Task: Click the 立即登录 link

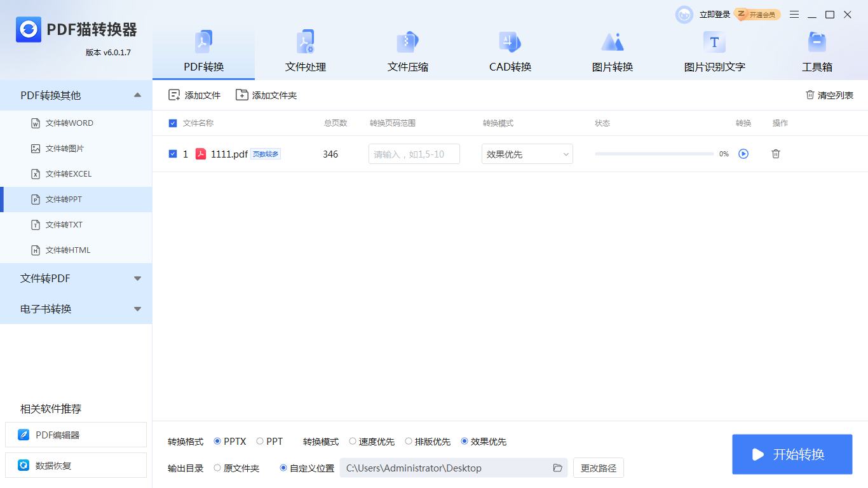Action: 715,15
